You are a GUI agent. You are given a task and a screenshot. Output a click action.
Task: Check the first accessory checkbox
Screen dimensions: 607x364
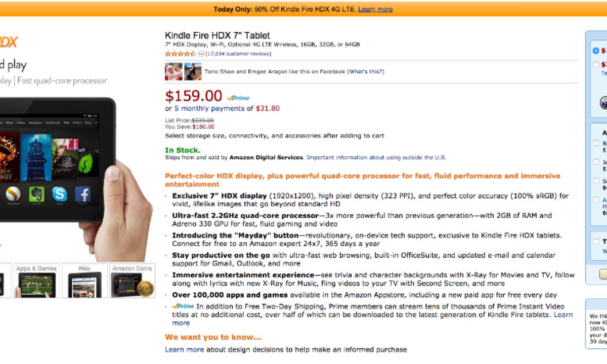(x=596, y=143)
